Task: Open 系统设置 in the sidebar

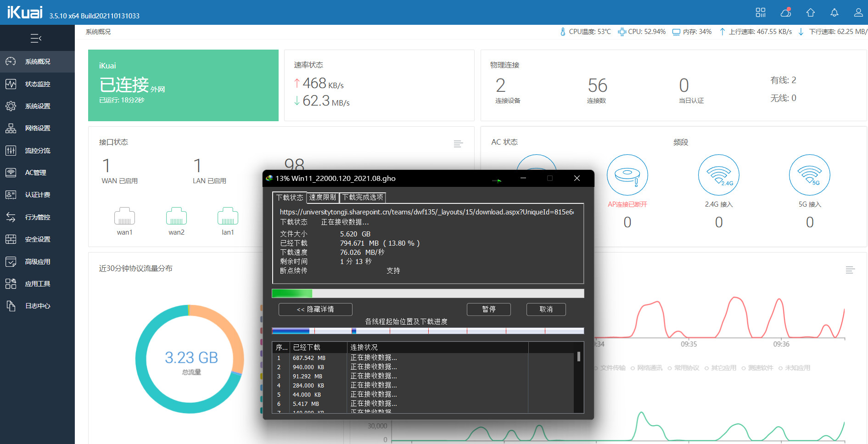Action: pos(37,106)
